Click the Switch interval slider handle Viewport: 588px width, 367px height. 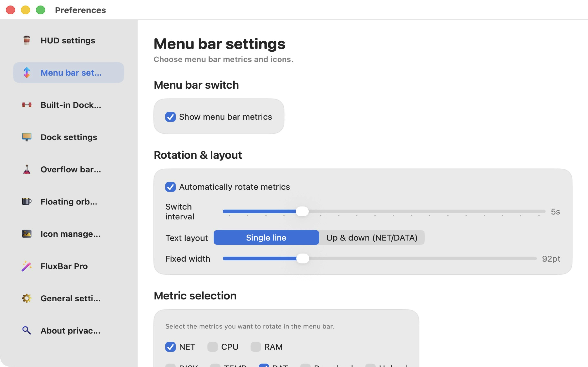tap(302, 211)
